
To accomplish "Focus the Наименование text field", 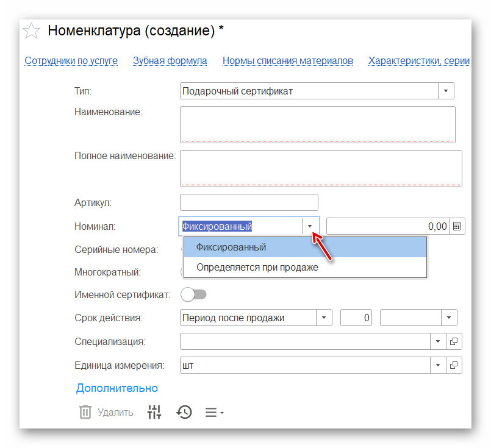I will 318,124.
